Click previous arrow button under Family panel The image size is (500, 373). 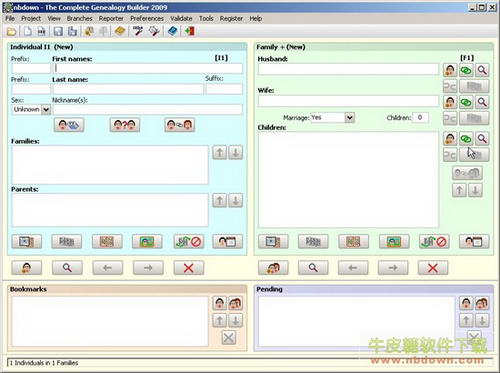pyautogui.click(x=353, y=268)
